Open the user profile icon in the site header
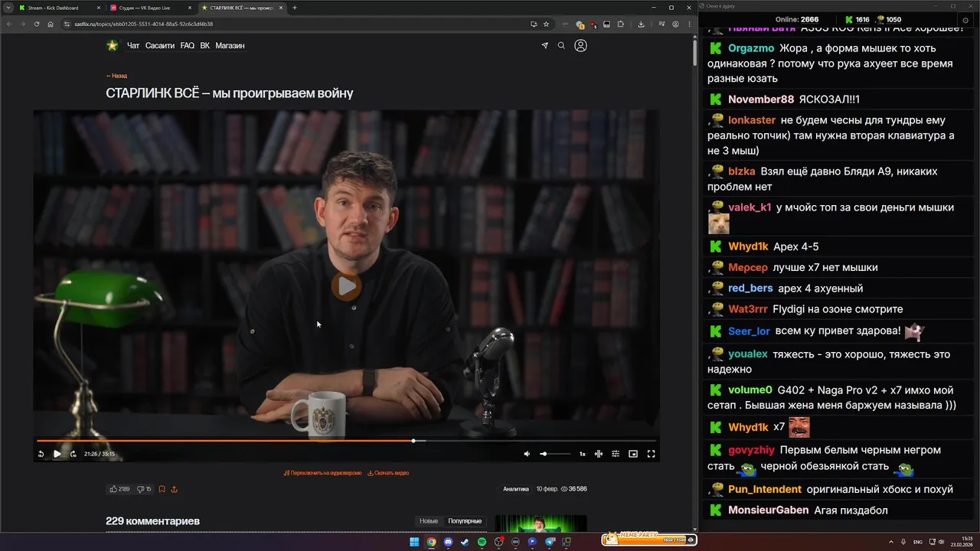Viewport: 980px width, 551px height. [x=580, y=46]
